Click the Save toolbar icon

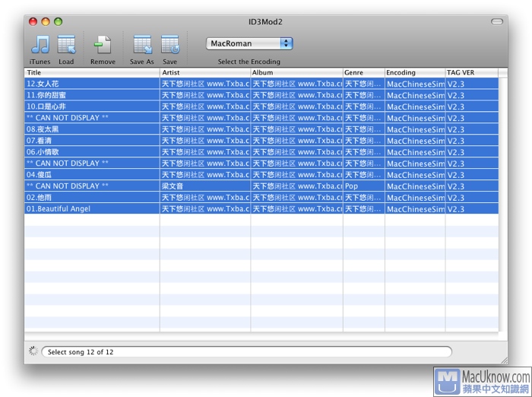tap(170, 45)
